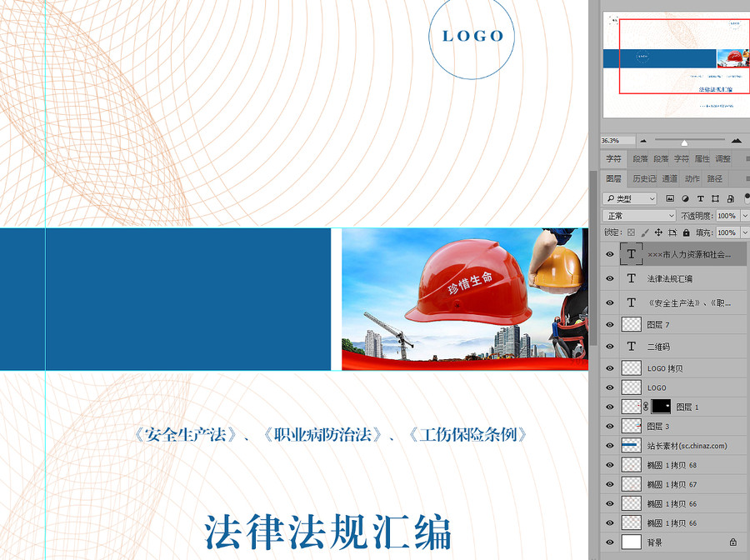
Task: Click the mask link icon on 图层 1
Action: [646, 407]
